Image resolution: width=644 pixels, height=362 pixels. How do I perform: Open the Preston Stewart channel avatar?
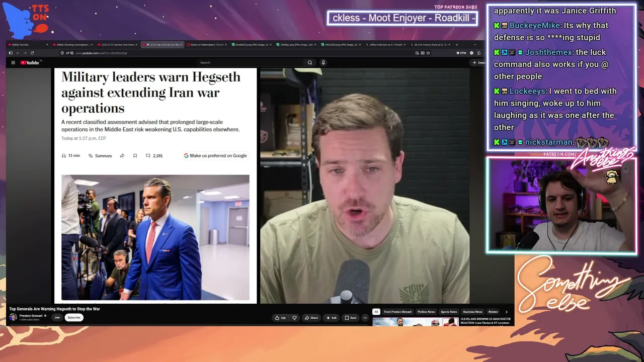coord(13,318)
